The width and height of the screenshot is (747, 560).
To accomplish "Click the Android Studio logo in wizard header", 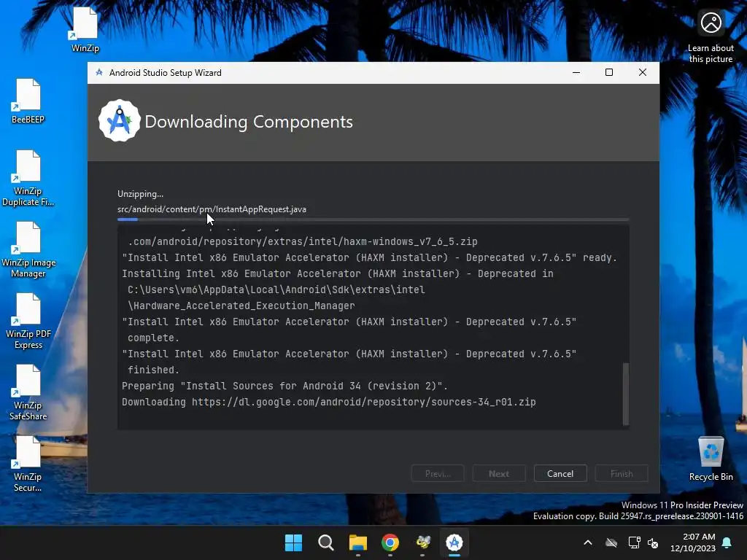I will (119, 121).
